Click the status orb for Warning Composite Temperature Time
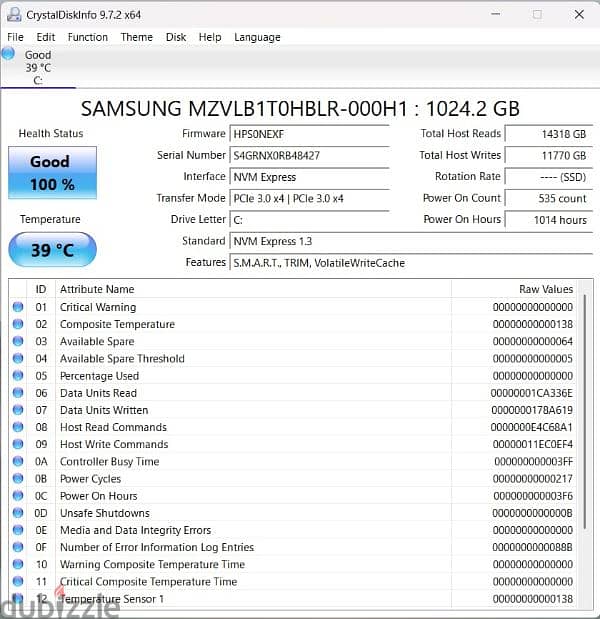 [18, 564]
